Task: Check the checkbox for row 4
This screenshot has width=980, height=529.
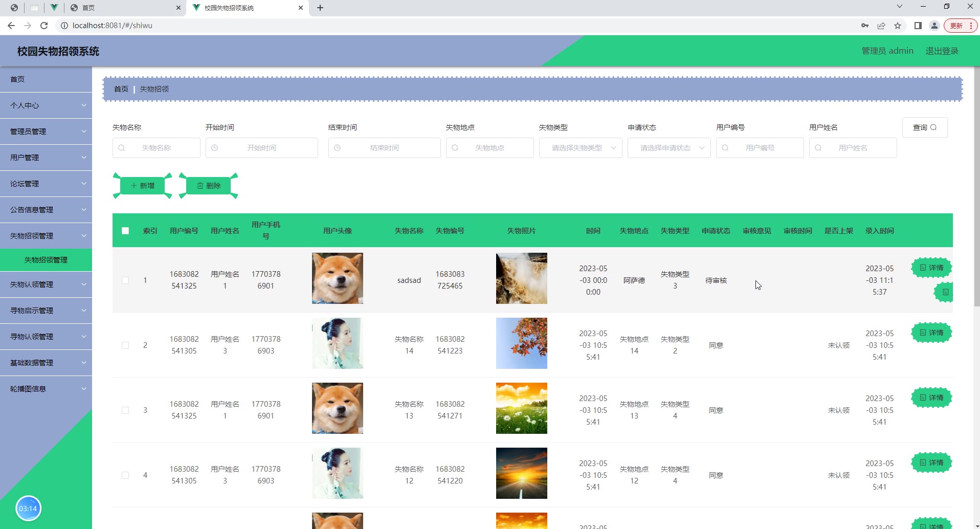Action: click(x=125, y=475)
